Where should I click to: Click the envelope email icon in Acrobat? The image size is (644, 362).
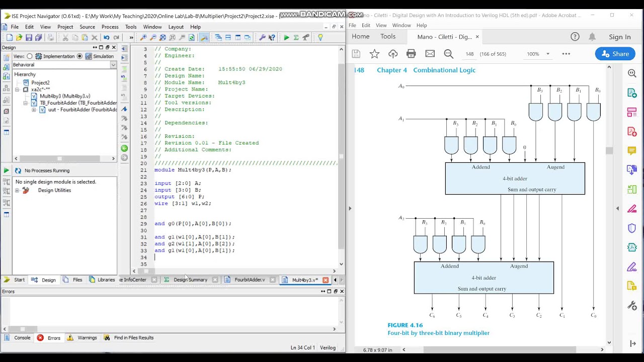point(430,54)
